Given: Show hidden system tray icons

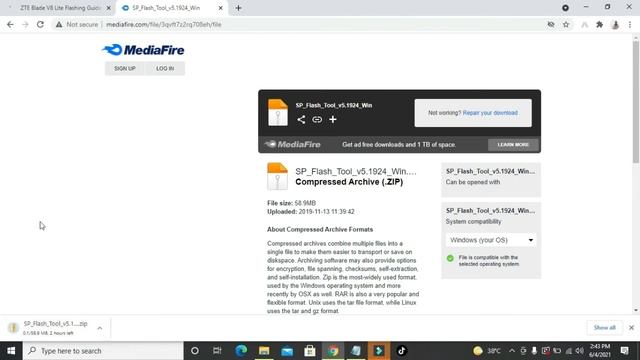Looking at the screenshot, I should pos(512,351).
